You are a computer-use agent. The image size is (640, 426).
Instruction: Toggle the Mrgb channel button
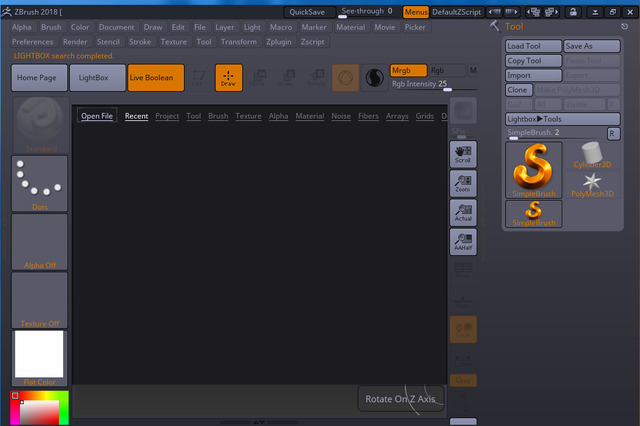pyautogui.click(x=408, y=70)
